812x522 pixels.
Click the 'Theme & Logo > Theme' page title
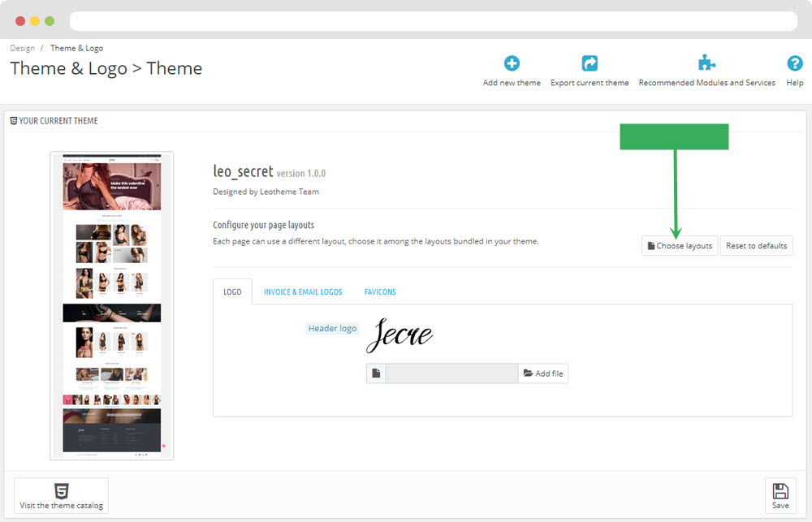pyautogui.click(x=106, y=68)
